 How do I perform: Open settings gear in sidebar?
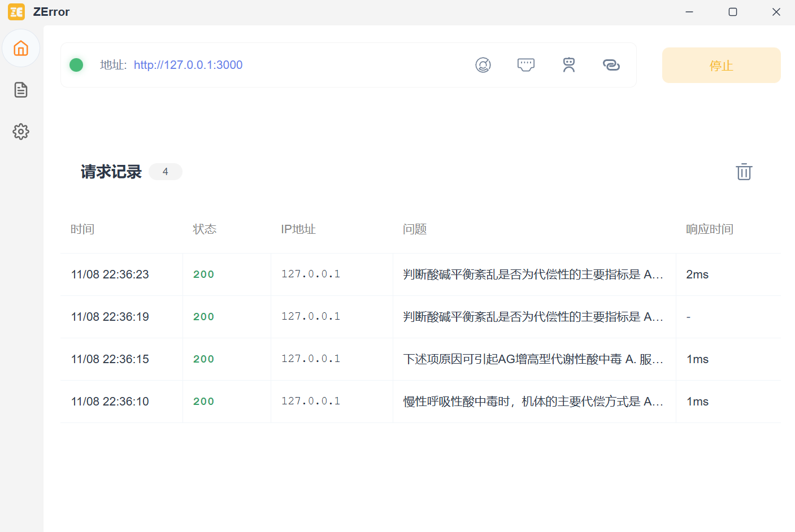click(x=21, y=132)
